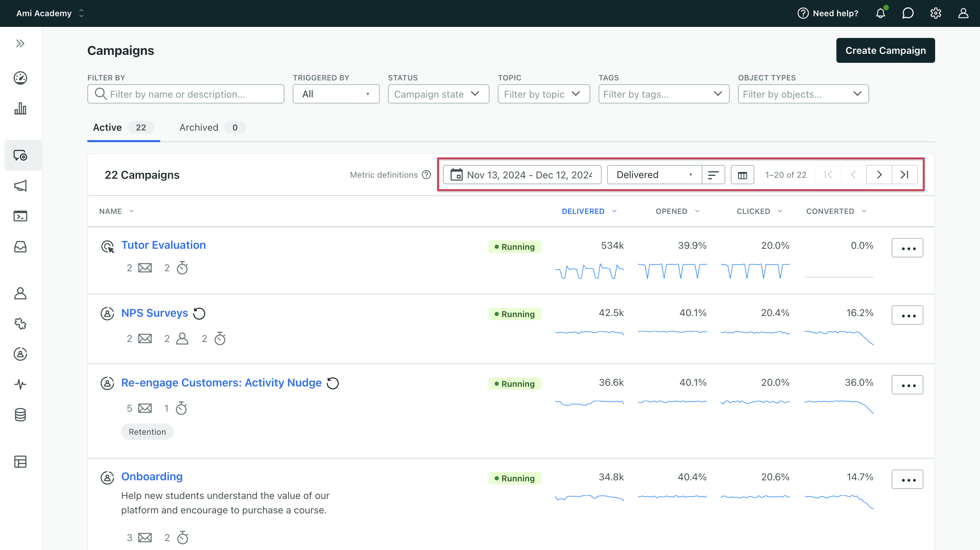Open the settings gear in header
The height and width of the screenshot is (550, 980).
click(x=935, y=13)
